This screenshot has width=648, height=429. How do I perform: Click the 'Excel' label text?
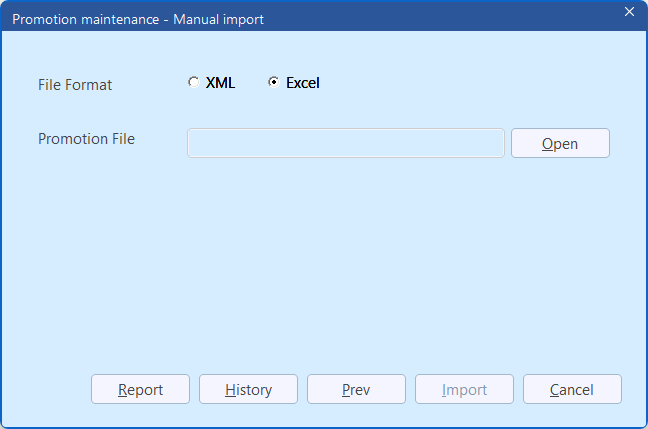302,83
